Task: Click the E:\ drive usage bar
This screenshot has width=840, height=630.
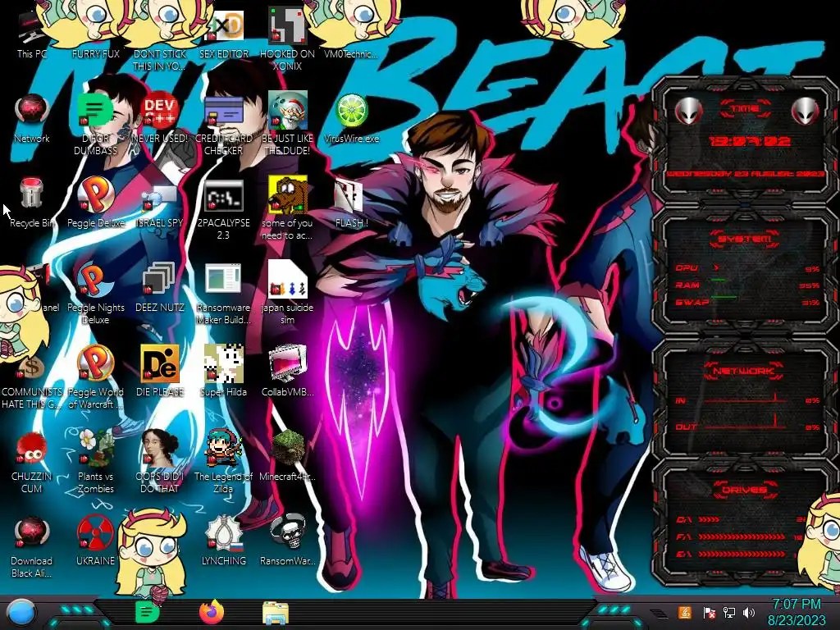Action: (x=742, y=554)
